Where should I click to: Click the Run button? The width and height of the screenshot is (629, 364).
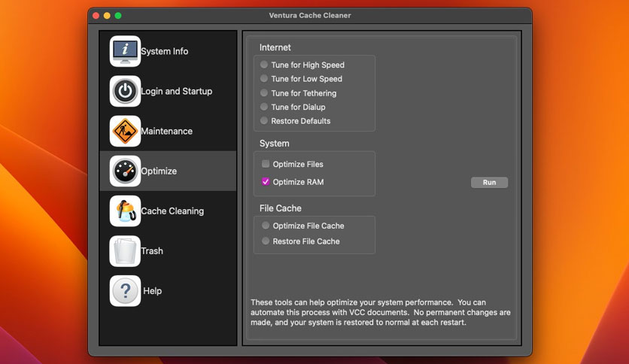point(489,183)
